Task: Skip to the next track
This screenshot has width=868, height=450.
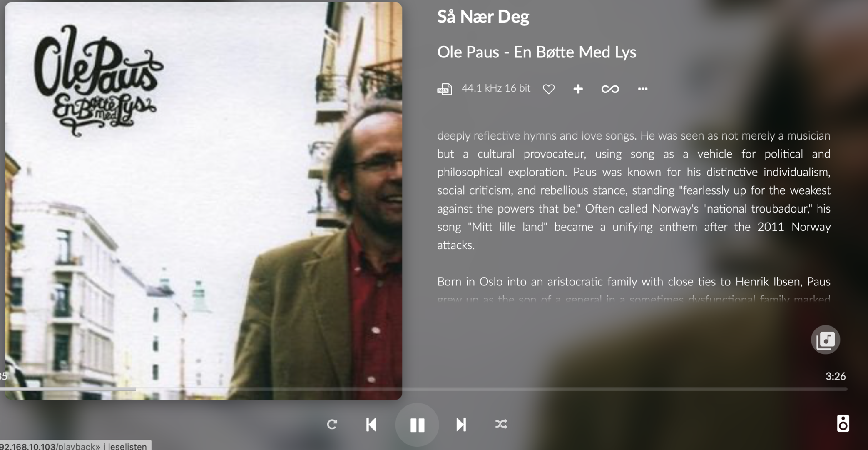Action: pos(461,424)
